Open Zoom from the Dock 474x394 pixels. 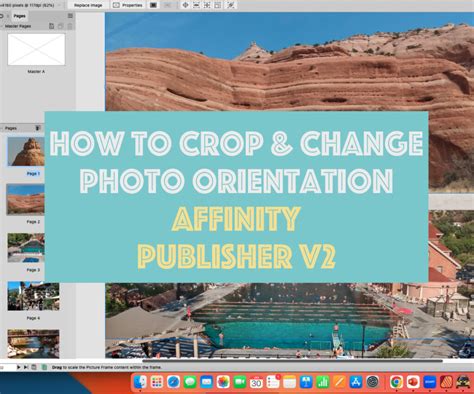coord(430,382)
